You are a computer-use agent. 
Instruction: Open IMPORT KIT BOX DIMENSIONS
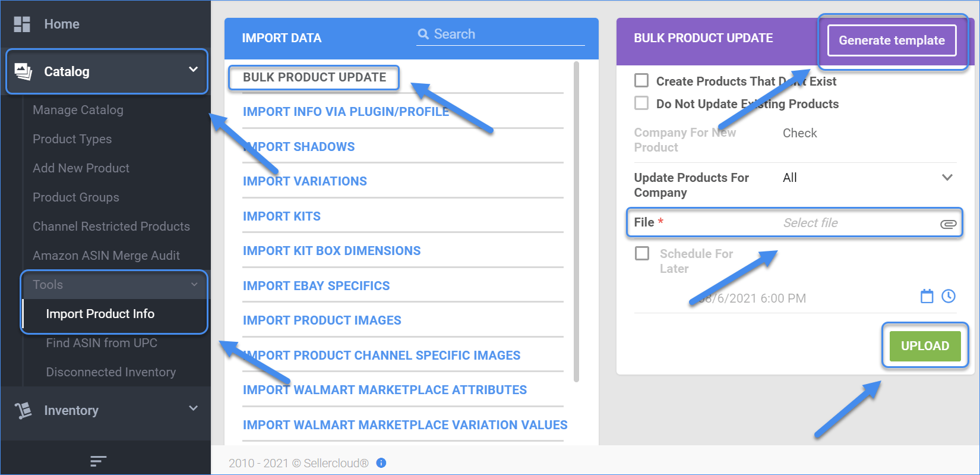(331, 251)
